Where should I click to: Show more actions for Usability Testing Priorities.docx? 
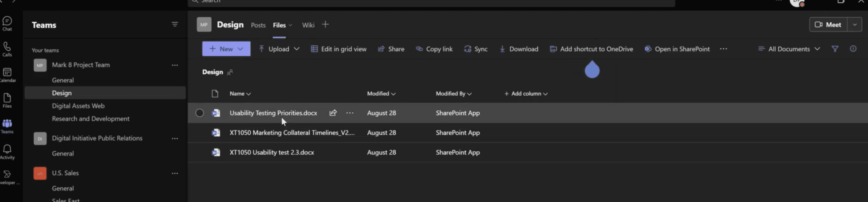pyautogui.click(x=350, y=113)
